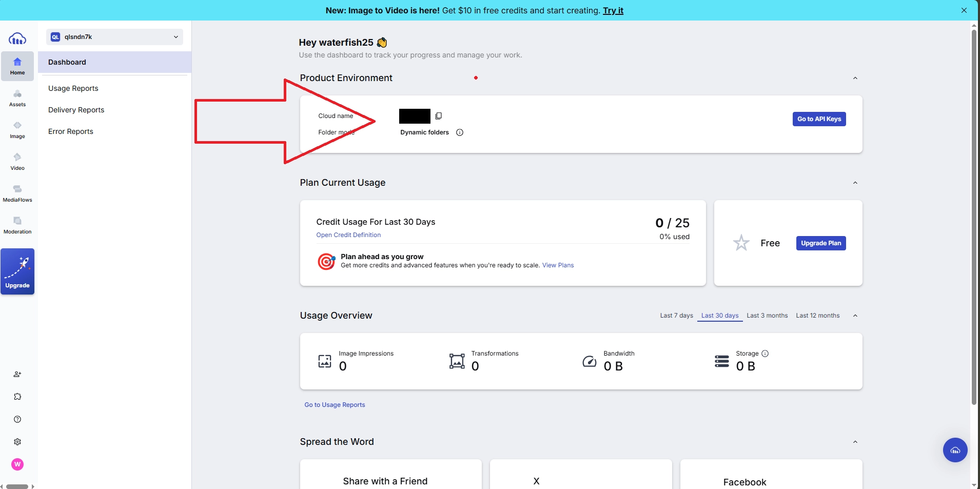
Task: Switch to Last 7 days
Action: pyautogui.click(x=676, y=316)
